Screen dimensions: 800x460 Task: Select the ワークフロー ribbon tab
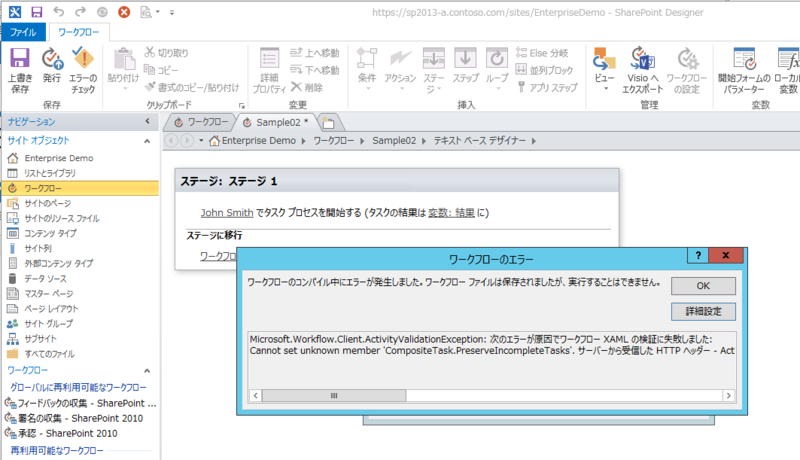click(x=79, y=32)
